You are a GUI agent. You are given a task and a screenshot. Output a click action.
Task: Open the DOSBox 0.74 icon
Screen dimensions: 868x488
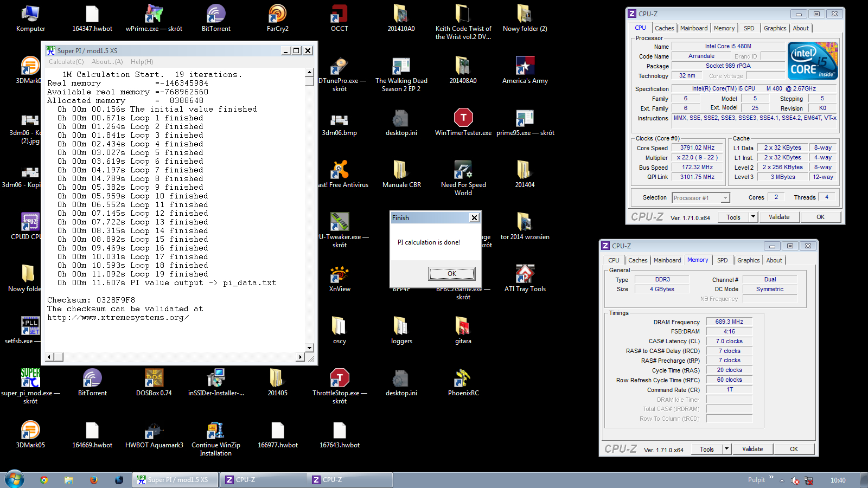(x=154, y=378)
